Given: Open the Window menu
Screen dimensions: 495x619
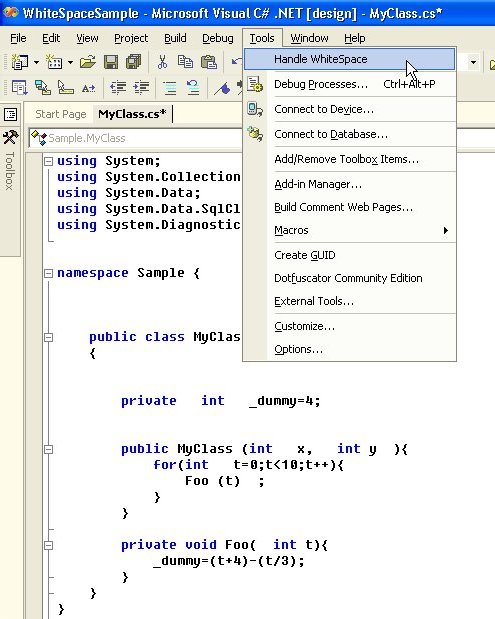Looking at the screenshot, I should [x=309, y=38].
